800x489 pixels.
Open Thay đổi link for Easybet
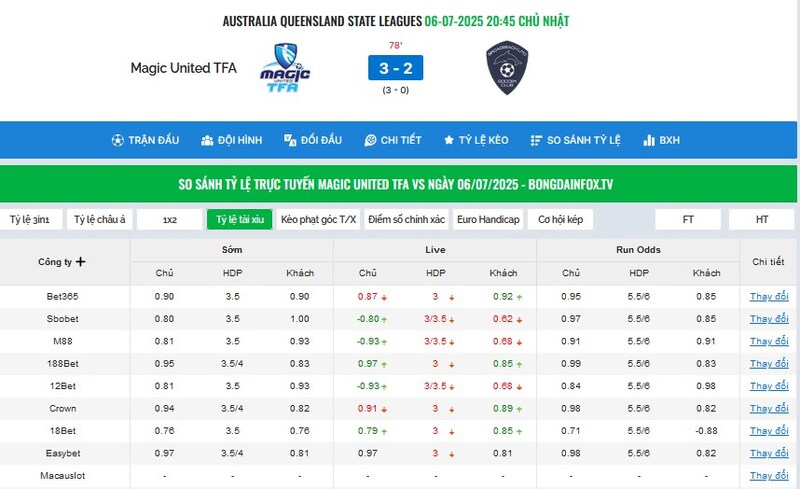(769, 454)
